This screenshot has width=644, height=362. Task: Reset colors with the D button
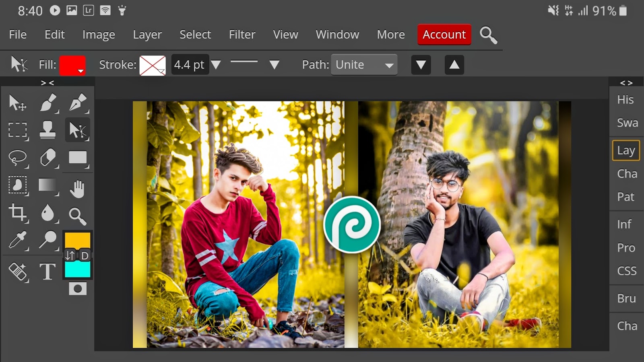(85, 255)
